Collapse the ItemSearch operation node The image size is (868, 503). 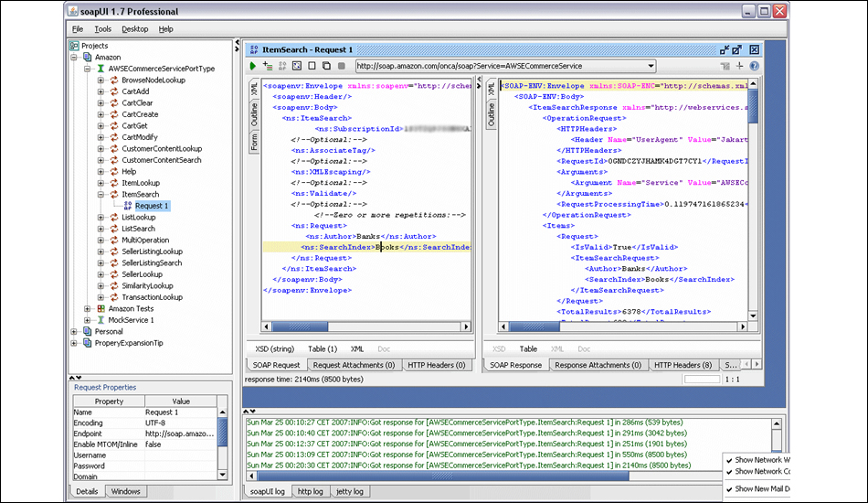(x=101, y=195)
